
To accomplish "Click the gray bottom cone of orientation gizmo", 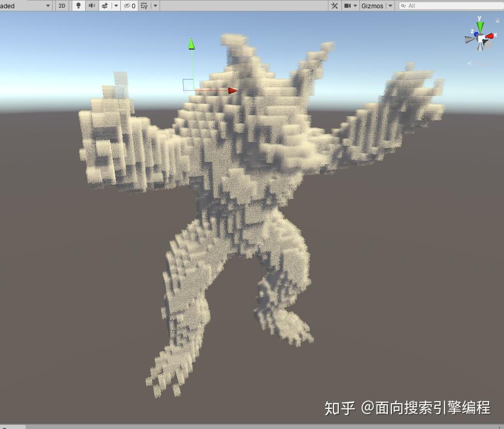I will (480, 47).
